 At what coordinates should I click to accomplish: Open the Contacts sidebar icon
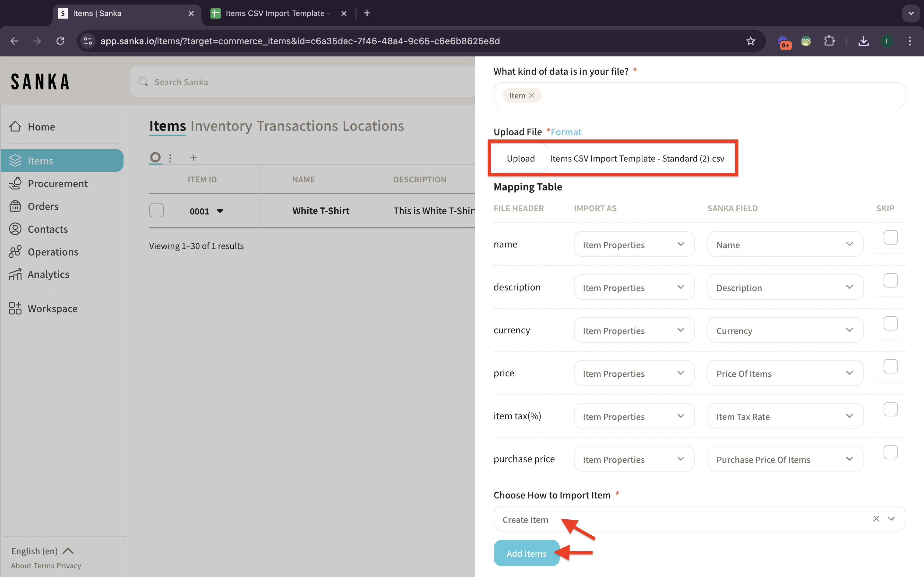[15, 229]
